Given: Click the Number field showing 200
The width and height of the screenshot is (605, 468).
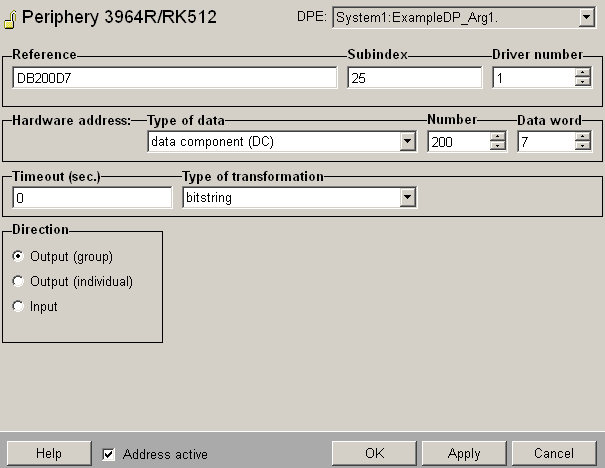Looking at the screenshot, I should coord(459,142).
